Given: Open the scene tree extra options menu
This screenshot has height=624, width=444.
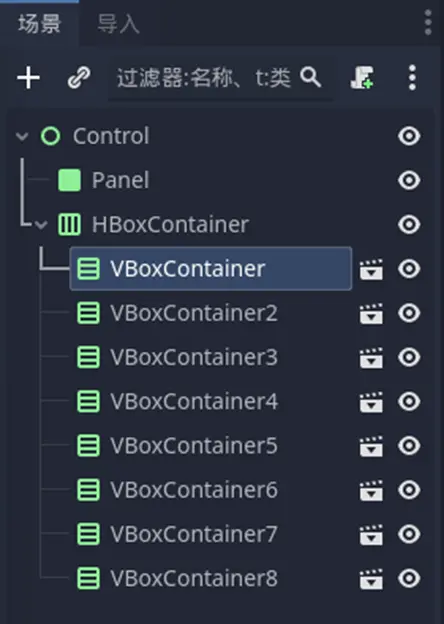Looking at the screenshot, I should click(412, 77).
